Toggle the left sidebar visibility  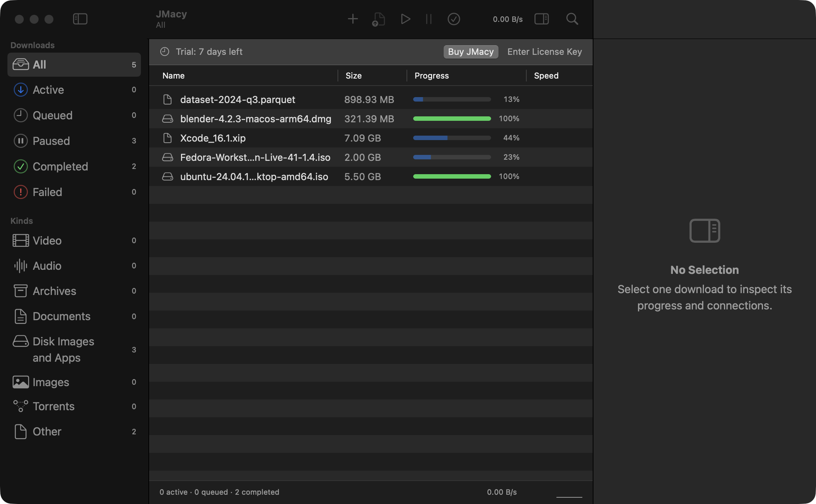pos(80,19)
